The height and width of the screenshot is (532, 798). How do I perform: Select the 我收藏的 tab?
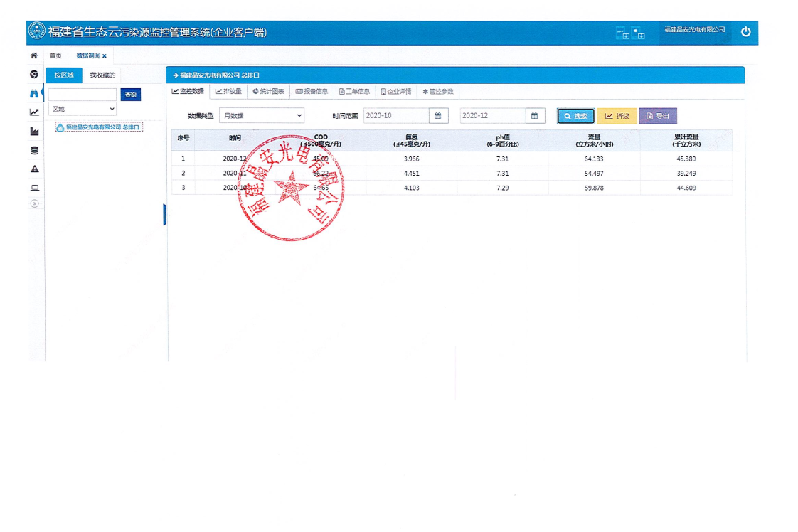point(102,75)
